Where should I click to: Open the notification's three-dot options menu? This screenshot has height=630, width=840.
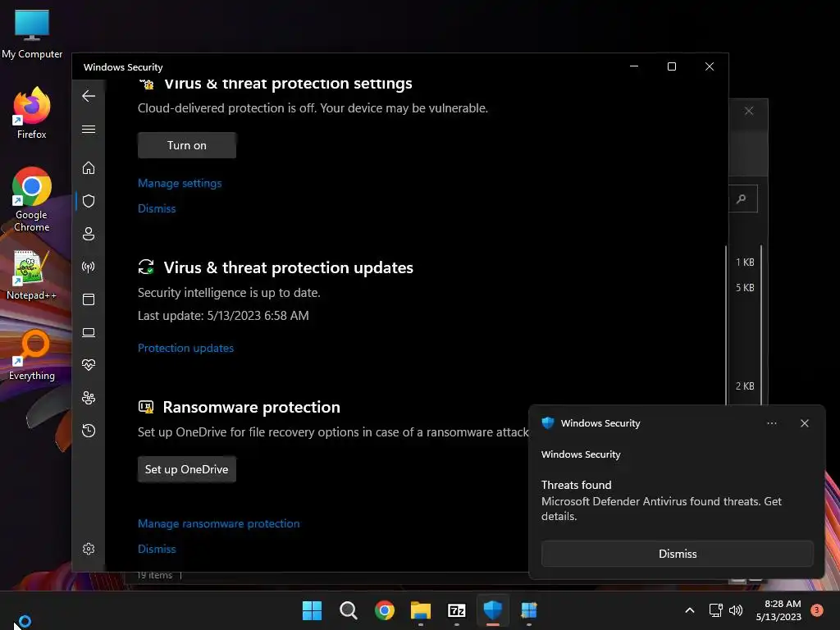tap(771, 423)
